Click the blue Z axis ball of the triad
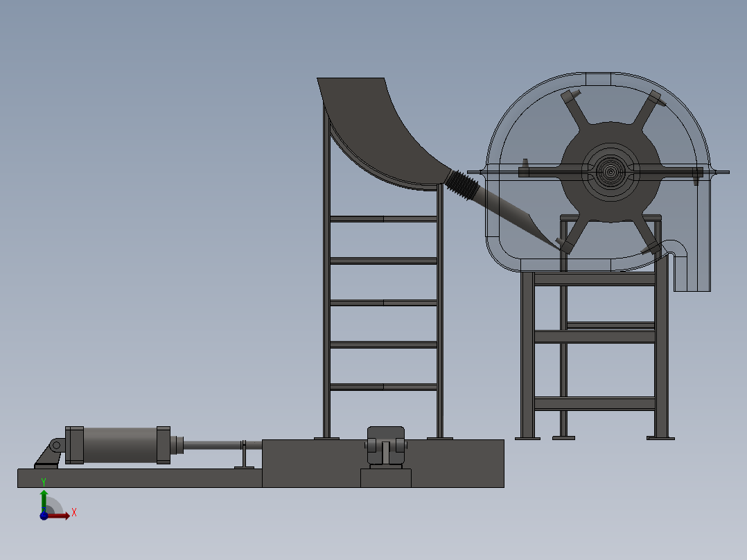Viewport: 747px width, 560px height. pos(44,516)
